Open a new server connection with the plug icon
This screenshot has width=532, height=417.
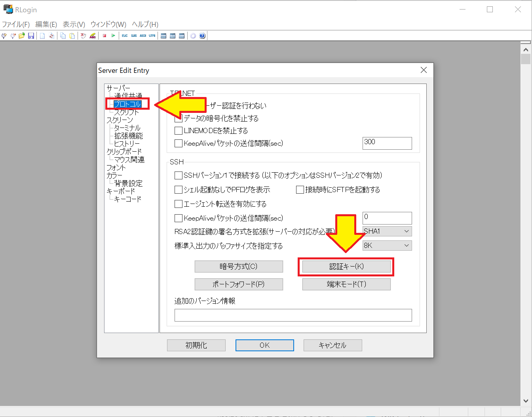pyautogui.click(x=4, y=36)
